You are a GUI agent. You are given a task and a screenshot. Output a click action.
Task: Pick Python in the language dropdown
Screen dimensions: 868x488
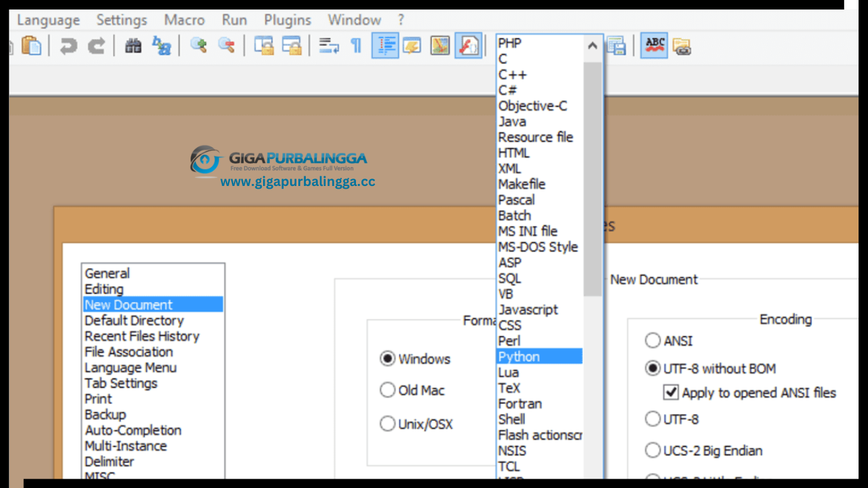(x=539, y=356)
